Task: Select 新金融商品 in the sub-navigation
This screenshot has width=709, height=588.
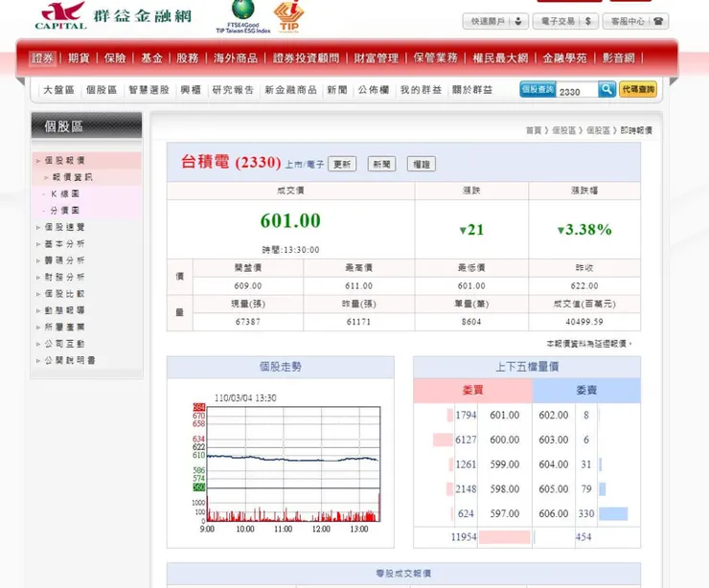Action: click(290, 90)
